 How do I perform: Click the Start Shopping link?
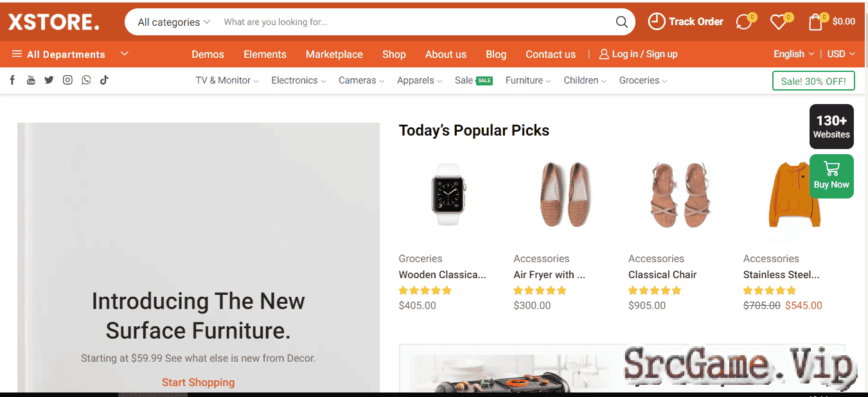pos(198,382)
